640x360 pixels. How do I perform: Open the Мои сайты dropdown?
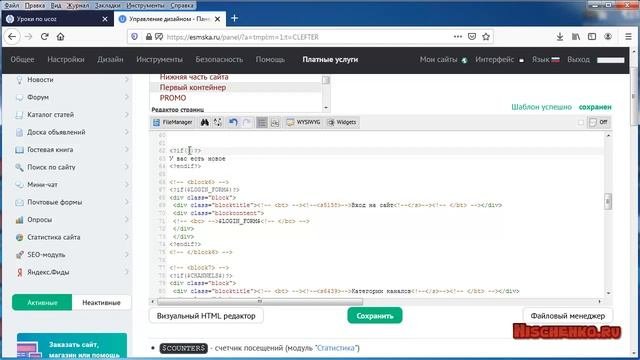(443, 60)
